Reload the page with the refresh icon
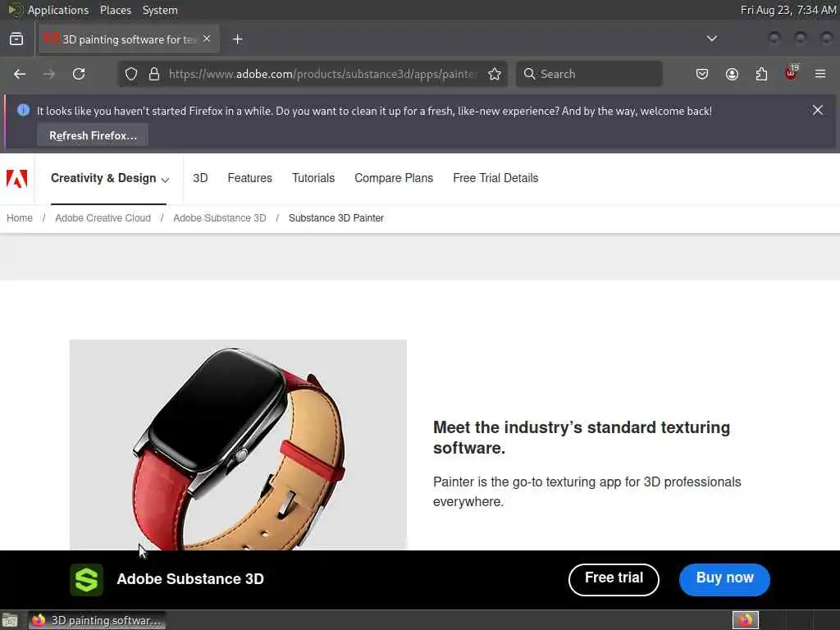Screen dimensions: 840x630 [79, 74]
